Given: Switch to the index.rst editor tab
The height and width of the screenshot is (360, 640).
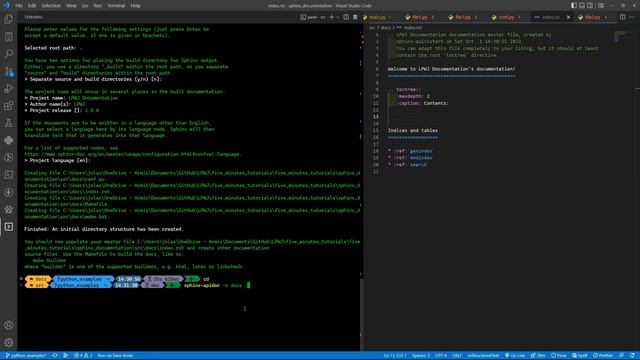Looking at the screenshot, I should [550, 17].
